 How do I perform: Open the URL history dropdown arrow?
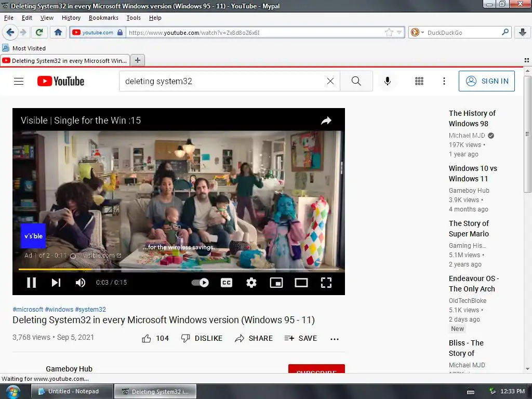pyautogui.click(x=400, y=33)
